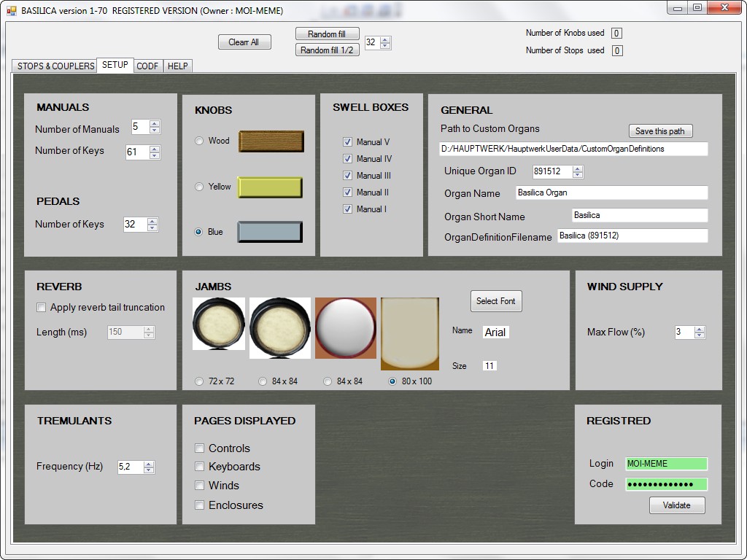
Task: Open the Select Font dialog
Action: 496,301
